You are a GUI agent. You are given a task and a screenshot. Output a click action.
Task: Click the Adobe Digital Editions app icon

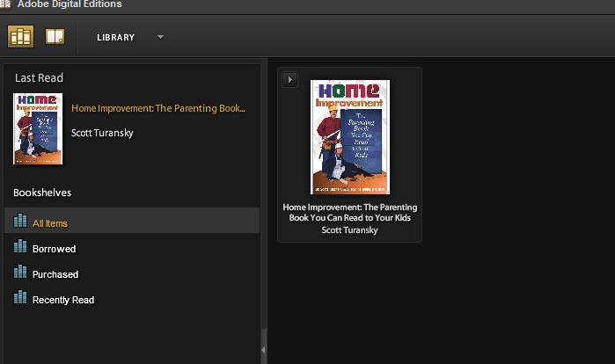pos(5,4)
